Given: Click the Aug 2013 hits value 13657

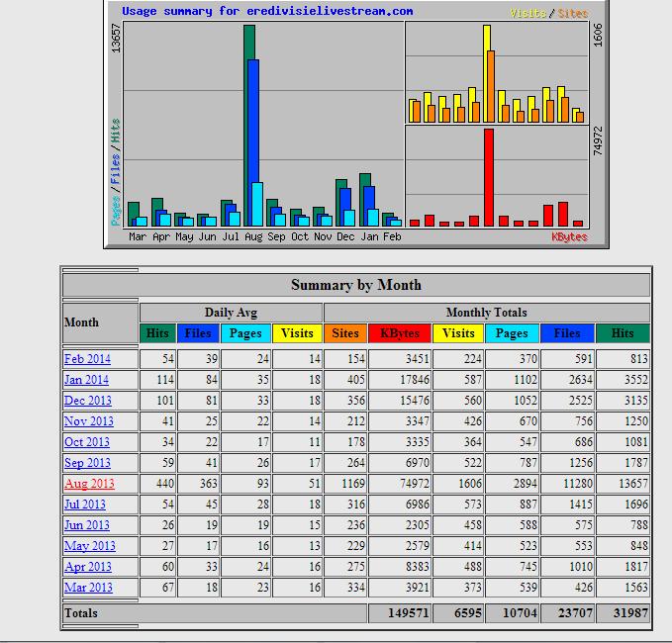Looking at the screenshot, I should (633, 484).
